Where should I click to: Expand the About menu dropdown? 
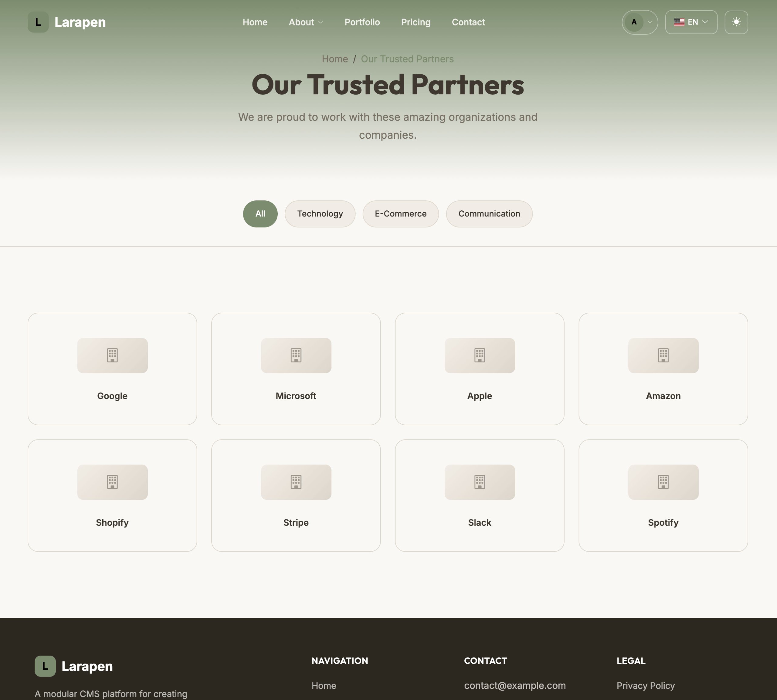[x=306, y=22]
